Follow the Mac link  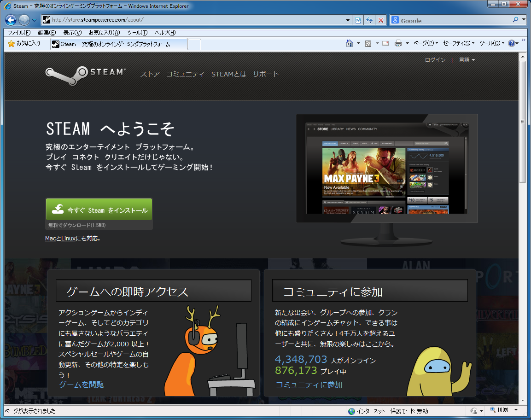click(51, 239)
